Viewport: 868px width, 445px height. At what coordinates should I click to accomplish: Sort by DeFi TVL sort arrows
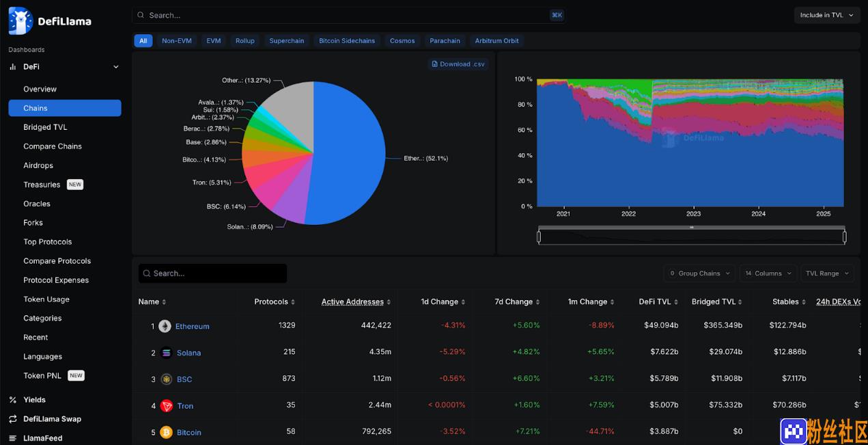[x=676, y=302]
